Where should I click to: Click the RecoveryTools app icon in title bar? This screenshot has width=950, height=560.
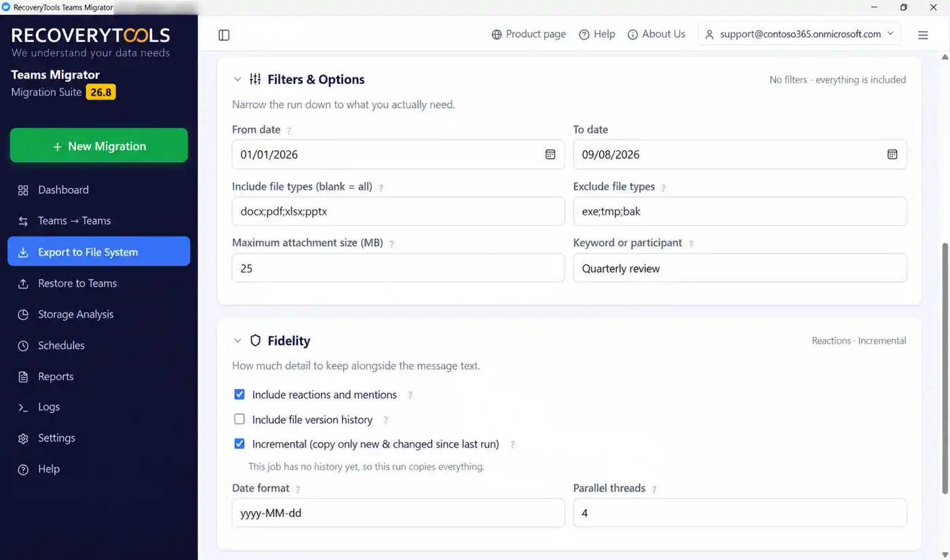pyautogui.click(x=6, y=7)
